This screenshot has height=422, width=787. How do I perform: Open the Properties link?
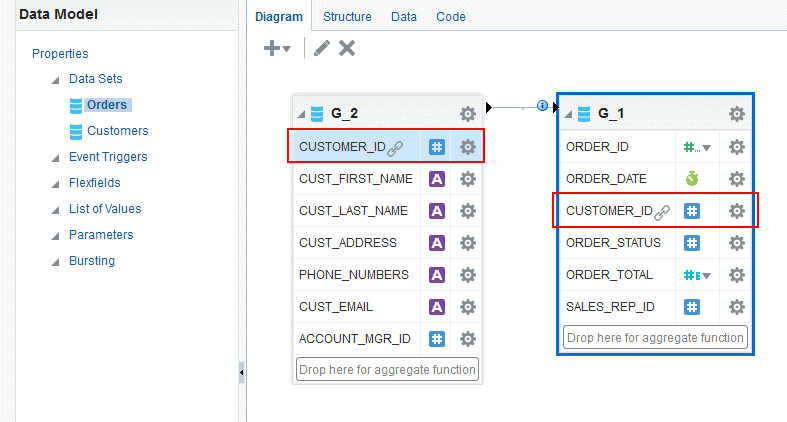pos(60,54)
